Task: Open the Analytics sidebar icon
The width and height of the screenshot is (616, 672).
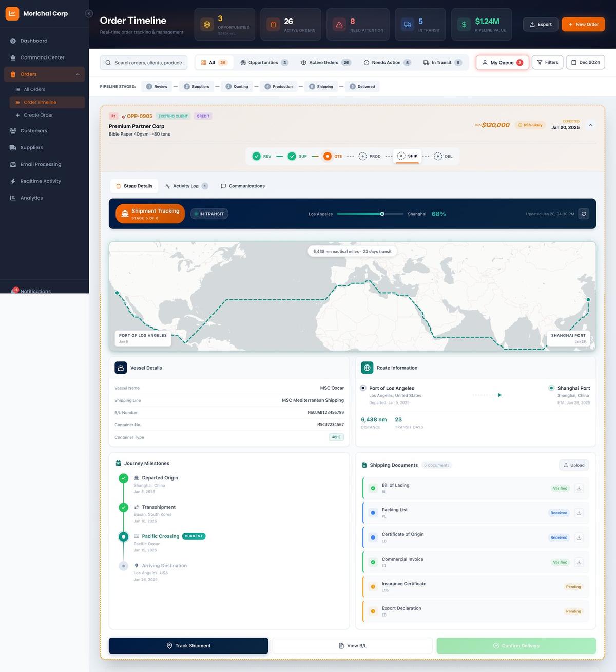Action: coord(13,198)
